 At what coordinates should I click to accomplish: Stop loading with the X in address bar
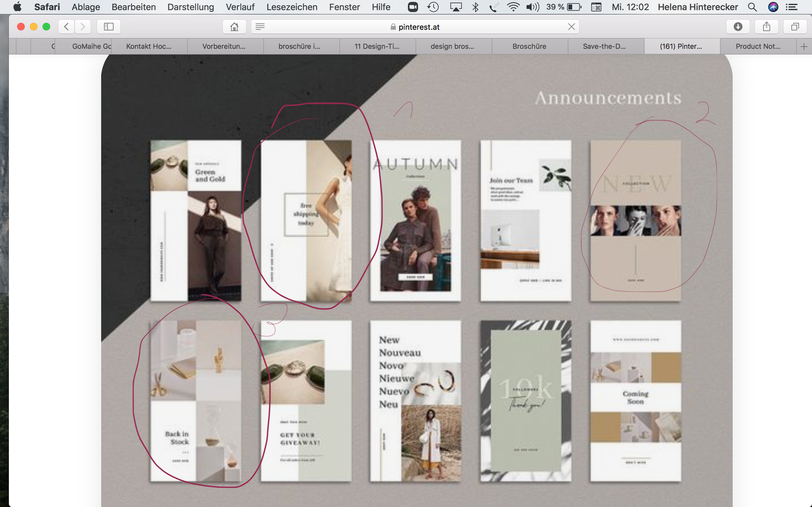coord(572,27)
